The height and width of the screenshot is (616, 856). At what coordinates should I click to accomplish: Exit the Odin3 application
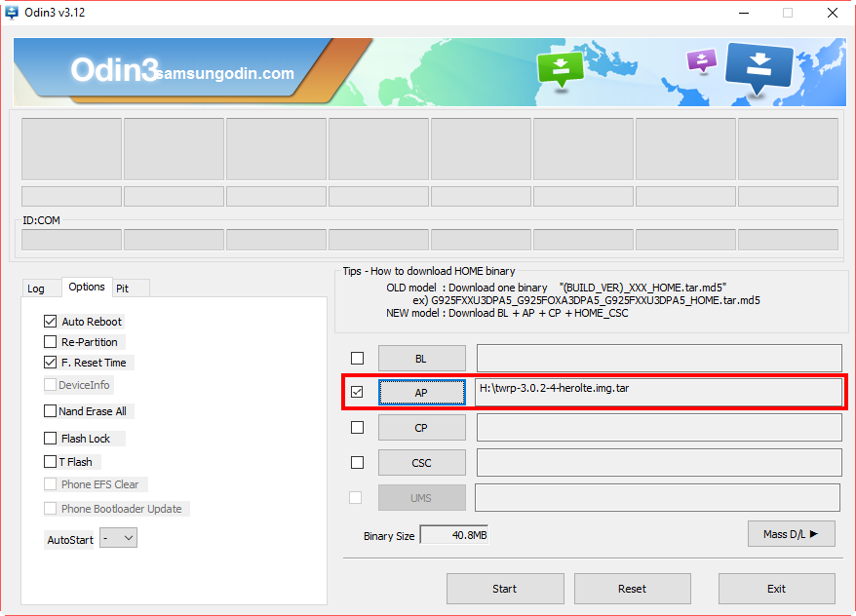point(776,589)
